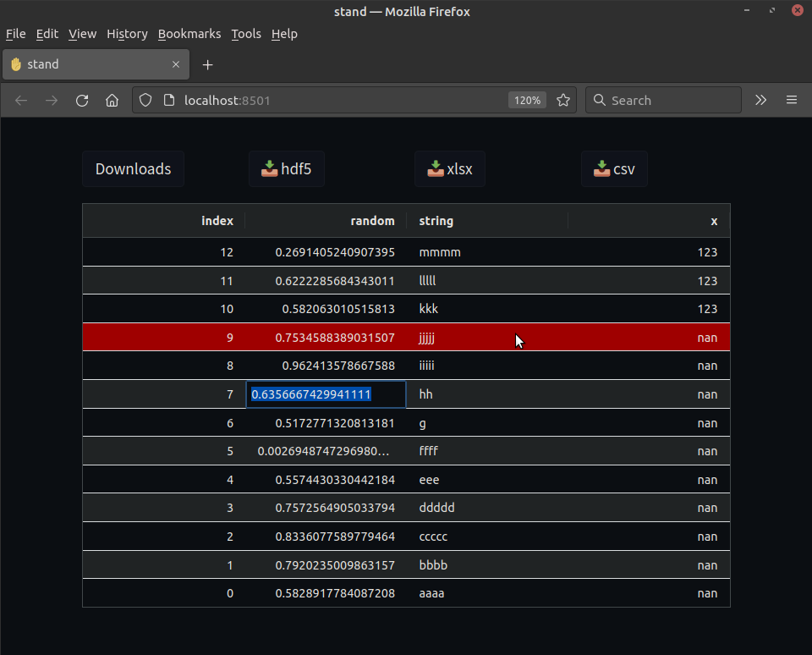Click string cell lllll

[487, 281]
